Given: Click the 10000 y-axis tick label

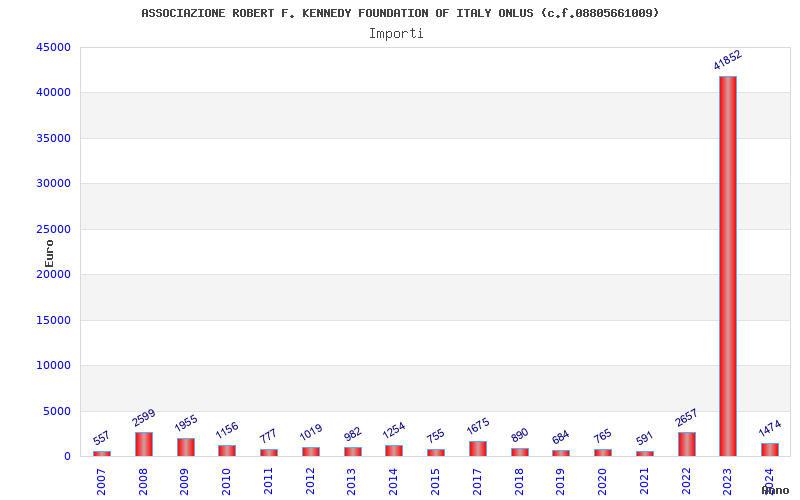Looking at the screenshot, I should (x=54, y=366).
